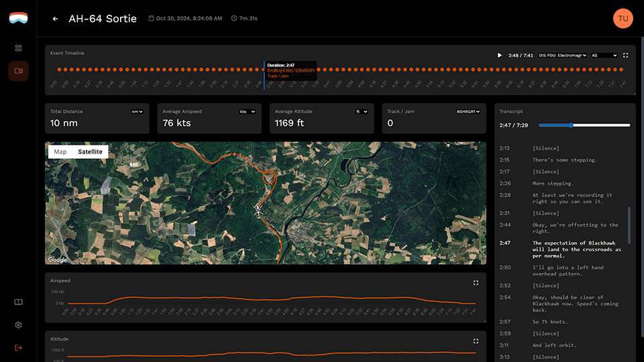Change Total Distance unit dropdown nm
This screenshot has height=362, width=644.
coord(137,112)
